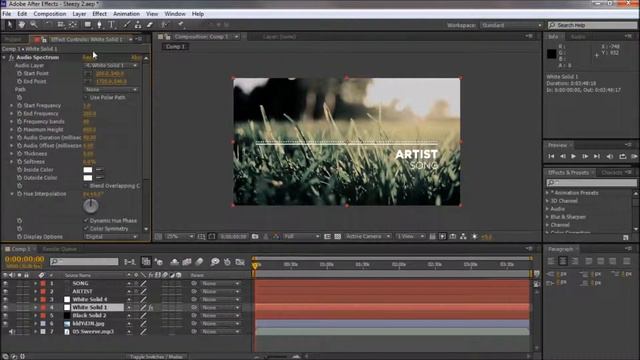
Task: Select the Hand tool
Action: (22, 24)
